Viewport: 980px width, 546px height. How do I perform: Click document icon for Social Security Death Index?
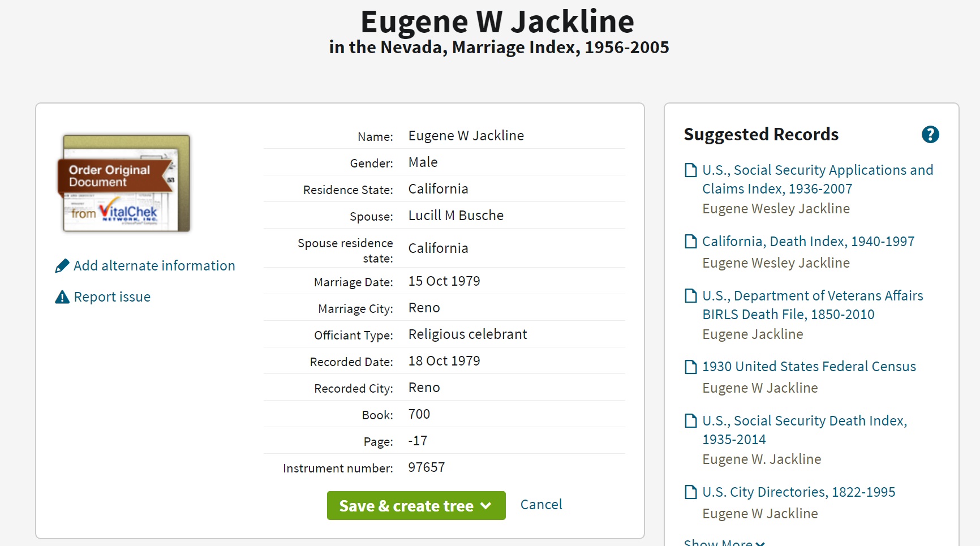690,421
